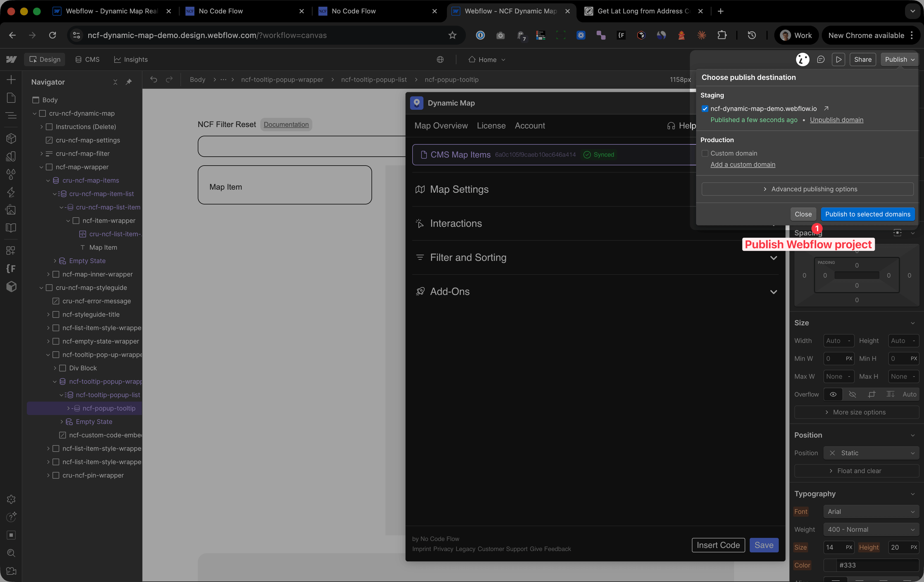Open the Libraries book icon
The height and width of the screenshot is (582, 924).
coord(11,228)
